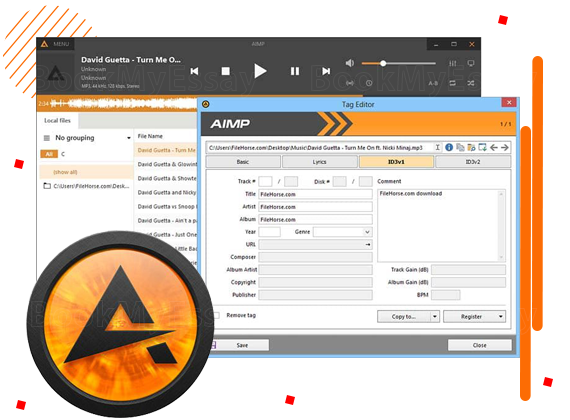Click the Comment text area
This screenshot has height=420, width=570.
pos(441,225)
